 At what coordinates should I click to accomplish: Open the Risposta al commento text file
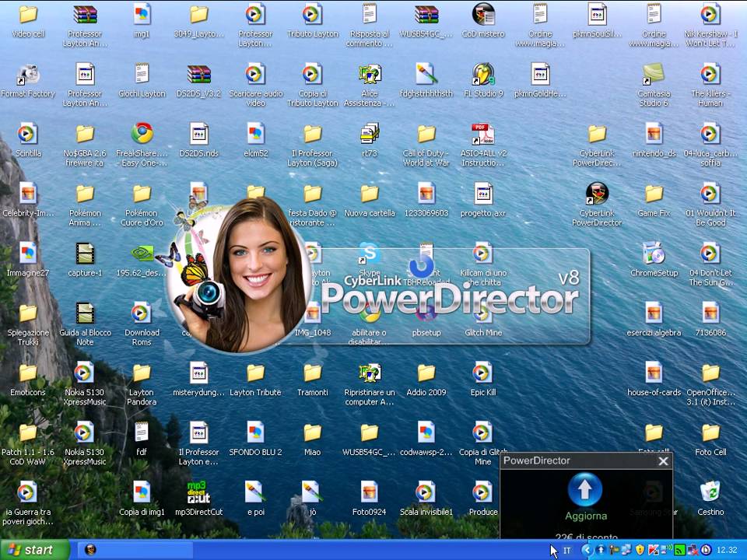tap(369, 15)
